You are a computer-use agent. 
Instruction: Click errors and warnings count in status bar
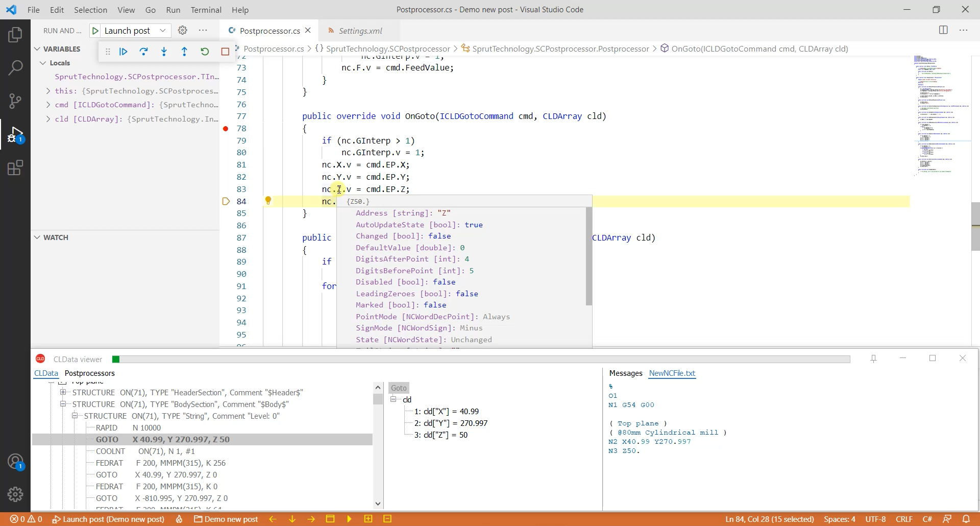tap(26, 519)
